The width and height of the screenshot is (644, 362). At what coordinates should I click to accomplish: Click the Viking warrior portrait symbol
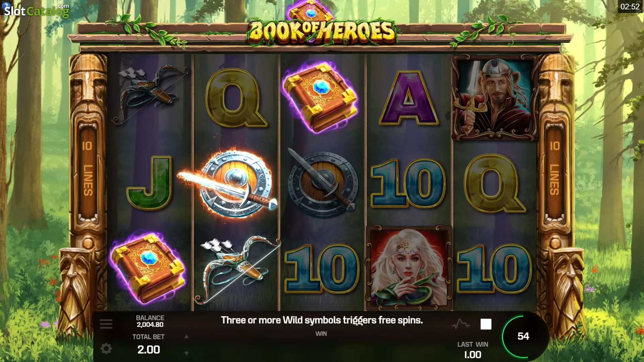pos(494,98)
